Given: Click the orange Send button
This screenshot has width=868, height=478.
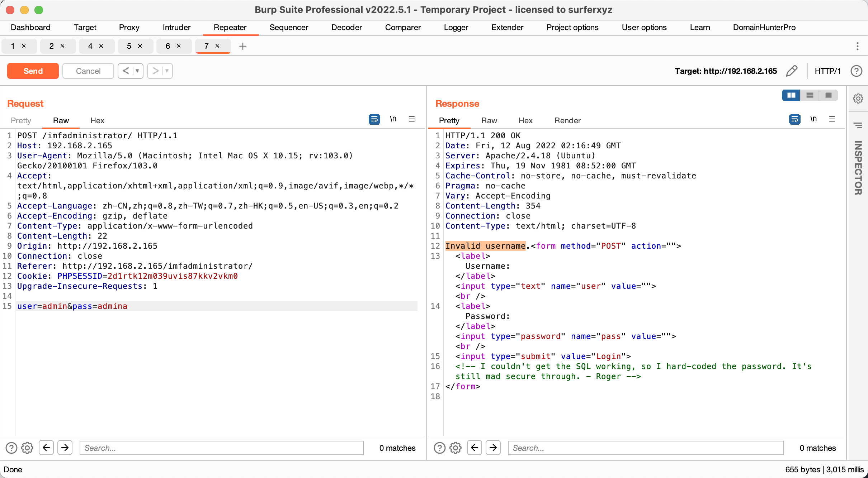Looking at the screenshot, I should click(x=33, y=71).
